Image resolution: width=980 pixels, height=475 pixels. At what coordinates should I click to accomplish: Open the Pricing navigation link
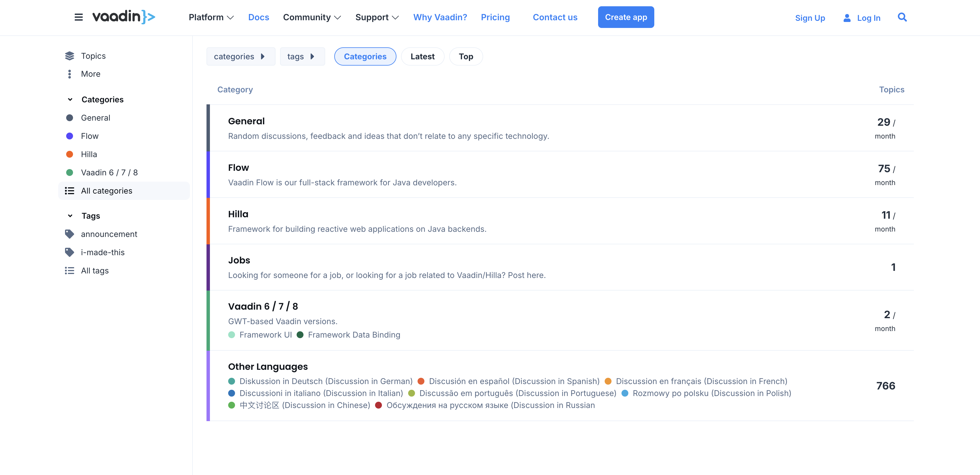(495, 17)
